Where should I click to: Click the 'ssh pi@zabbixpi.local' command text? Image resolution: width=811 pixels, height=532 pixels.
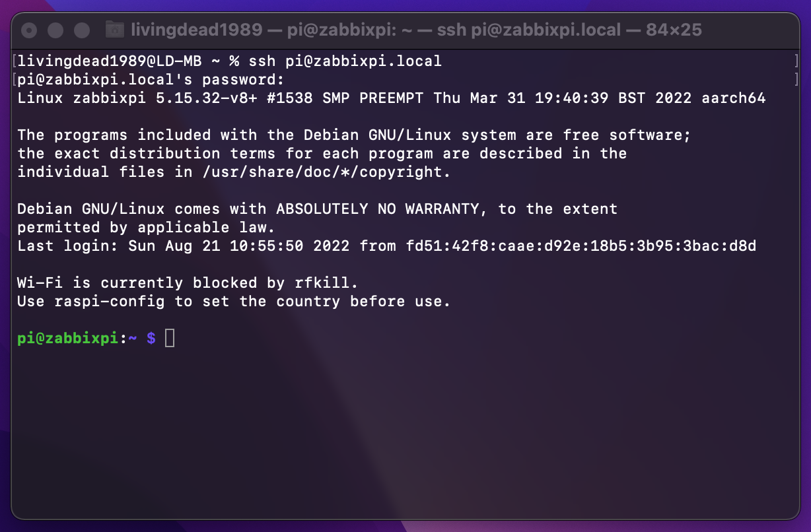(x=345, y=61)
